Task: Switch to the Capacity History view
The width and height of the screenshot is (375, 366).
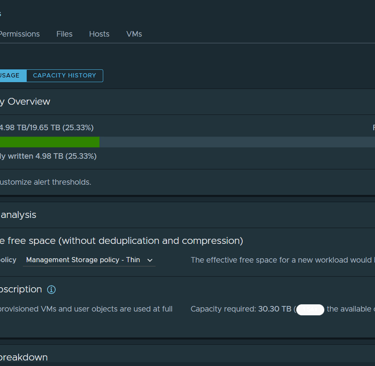Action: [x=65, y=76]
